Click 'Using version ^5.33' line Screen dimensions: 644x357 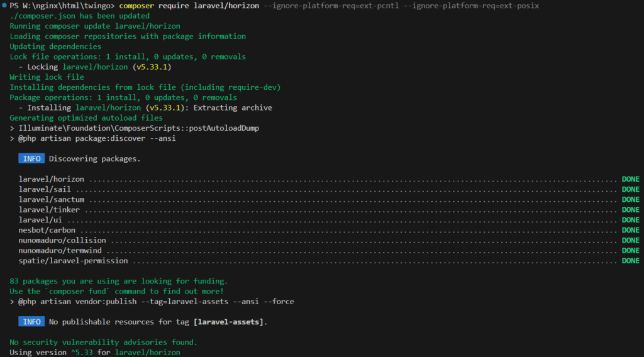tap(95, 353)
